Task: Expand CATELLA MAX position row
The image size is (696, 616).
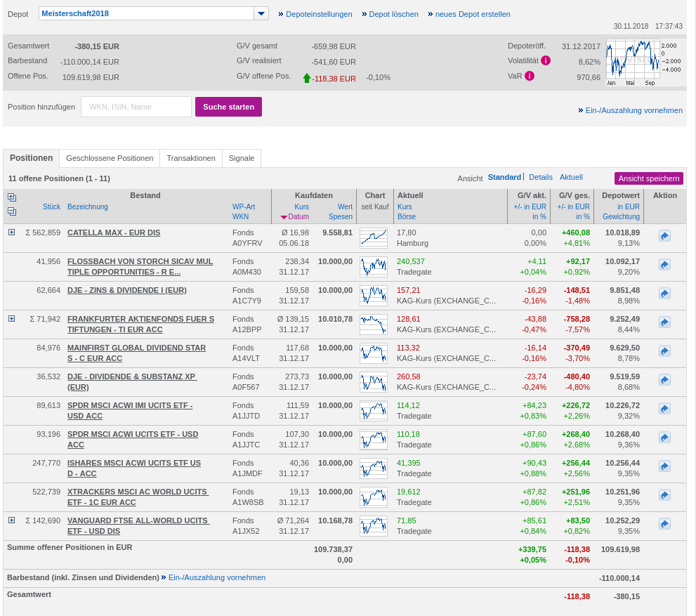Action: click(11, 232)
